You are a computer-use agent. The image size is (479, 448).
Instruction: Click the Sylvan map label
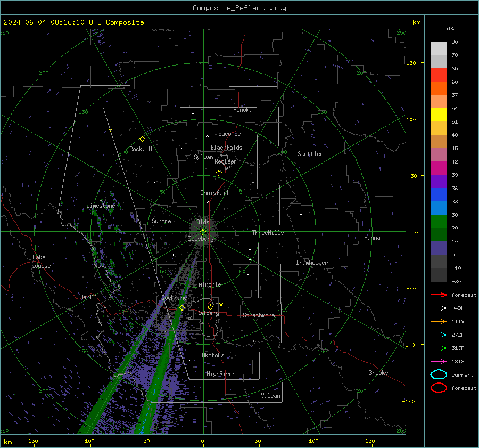pos(203,157)
